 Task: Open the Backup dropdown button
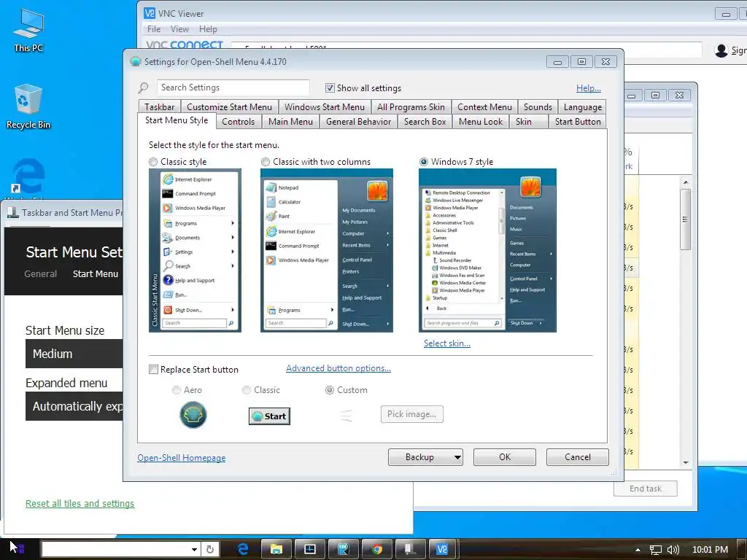(x=425, y=457)
